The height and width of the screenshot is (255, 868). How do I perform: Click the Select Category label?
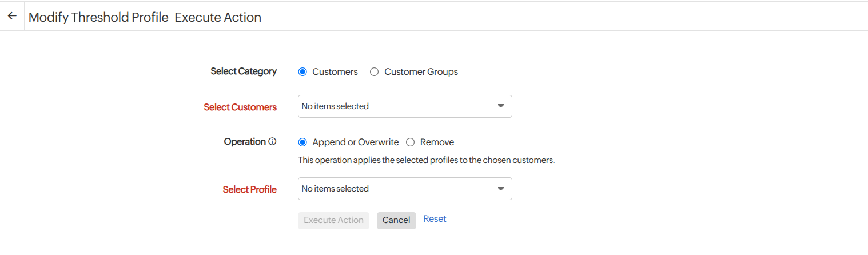pos(244,71)
